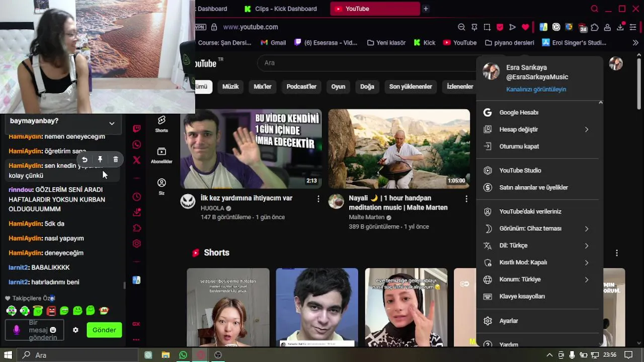Open Gmail bookmark
Screen dimensions: 644x362
click(x=273, y=43)
